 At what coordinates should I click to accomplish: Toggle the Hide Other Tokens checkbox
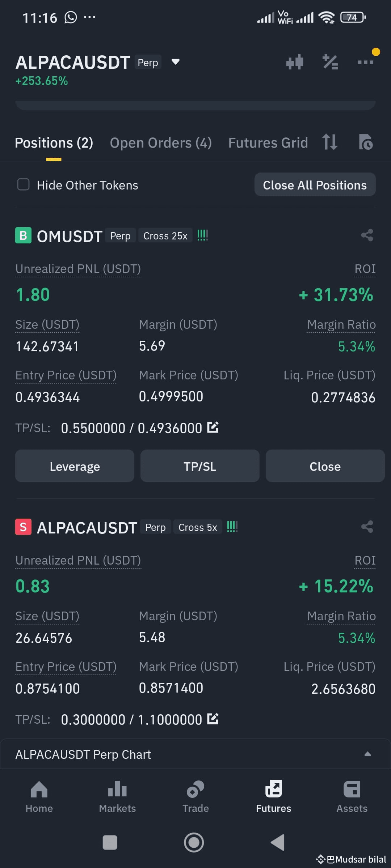pos(24,184)
